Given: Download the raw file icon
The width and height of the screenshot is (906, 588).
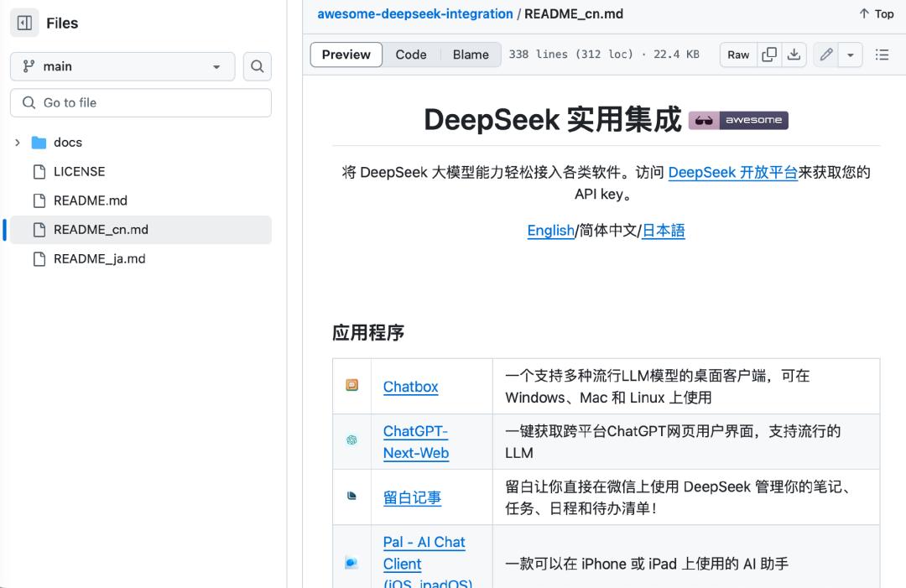Looking at the screenshot, I should pos(794,55).
